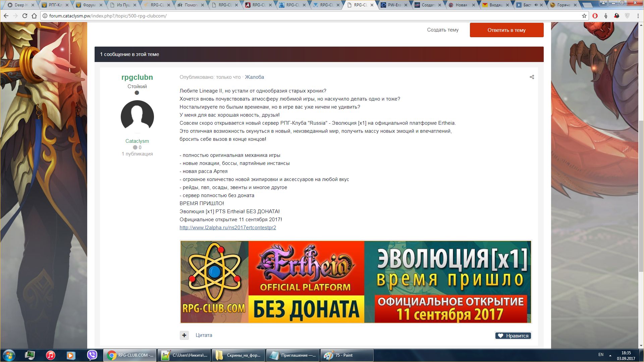Bookmark this page with the star icon
This screenshot has height=362, width=644.
coord(584,16)
